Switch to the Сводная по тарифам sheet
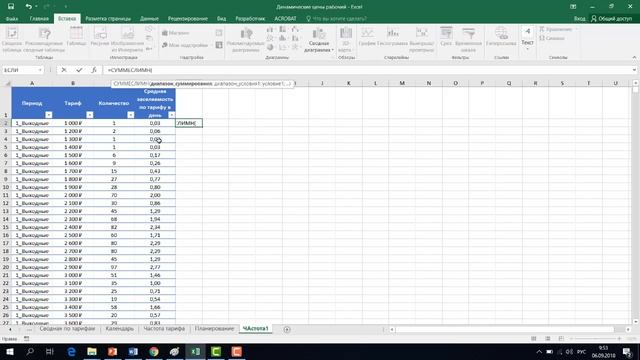The width and height of the screenshot is (640, 360). coord(67,329)
